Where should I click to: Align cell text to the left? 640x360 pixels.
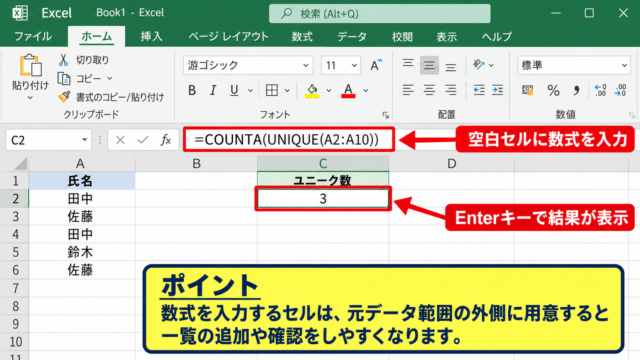(x=408, y=90)
